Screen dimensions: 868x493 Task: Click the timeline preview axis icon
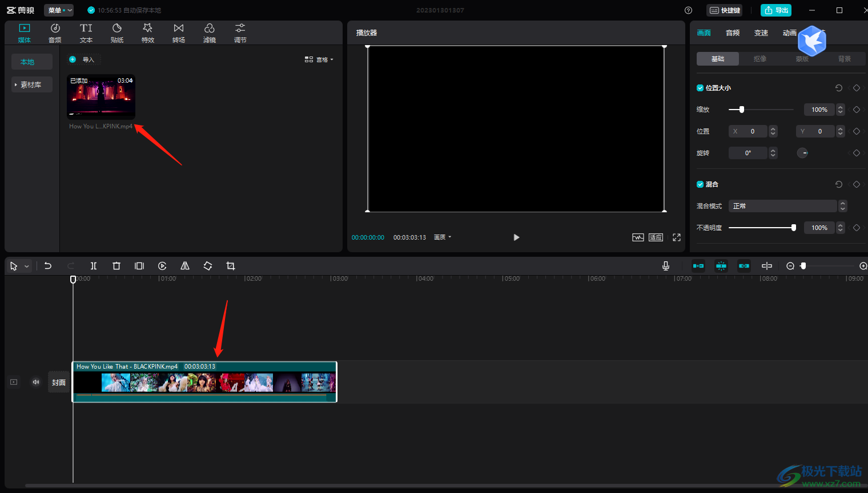point(767,266)
